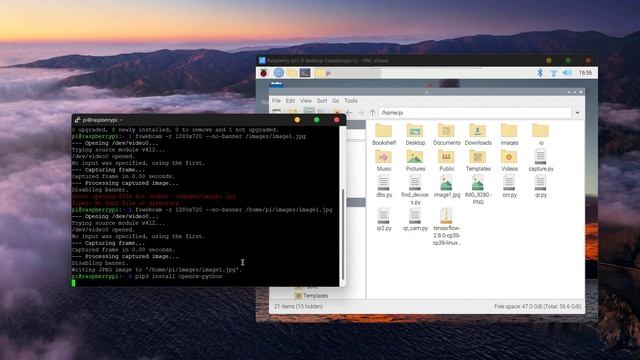Open the Templates folder in file grid

(x=478, y=160)
